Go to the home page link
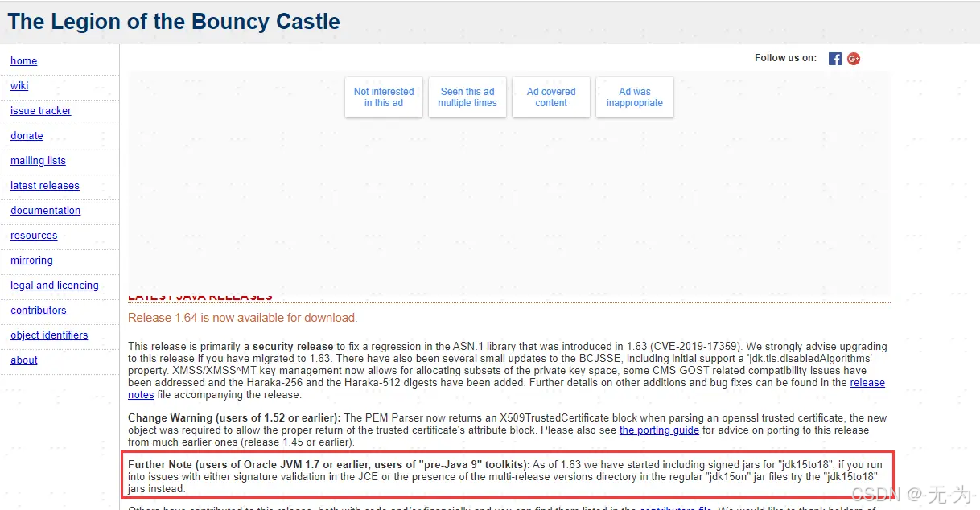980x510 pixels. pyautogui.click(x=23, y=61)
